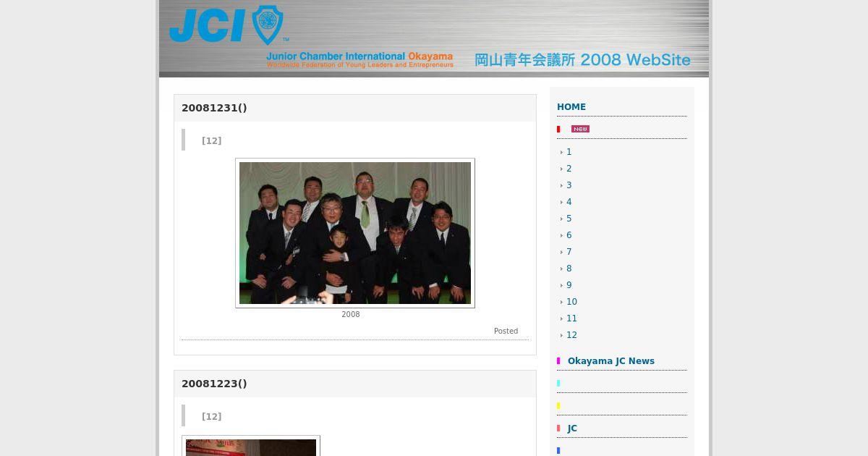Enlarge the group photo thumbnail
Viewport: 868px width, 456px height.
pyautogui.click(x=355, y=233)
